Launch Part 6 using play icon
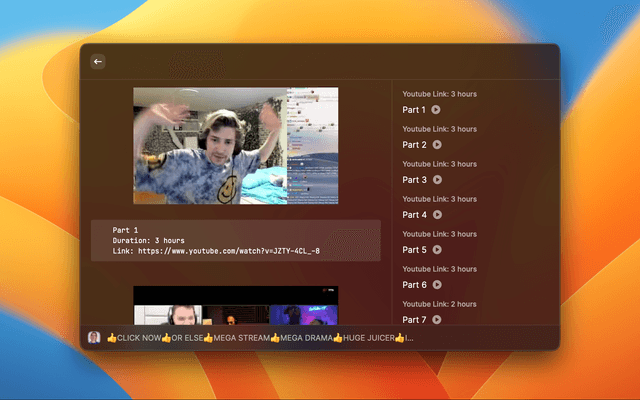 (436, 285)
